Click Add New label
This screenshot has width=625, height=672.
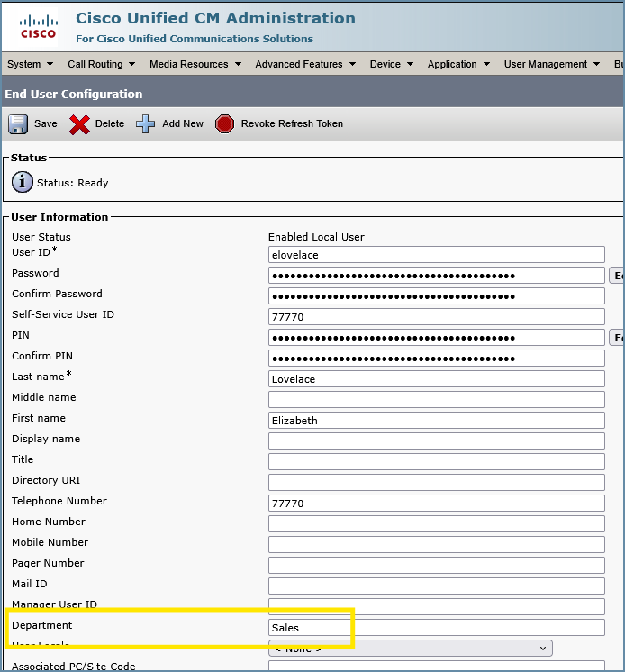[183, 123]
